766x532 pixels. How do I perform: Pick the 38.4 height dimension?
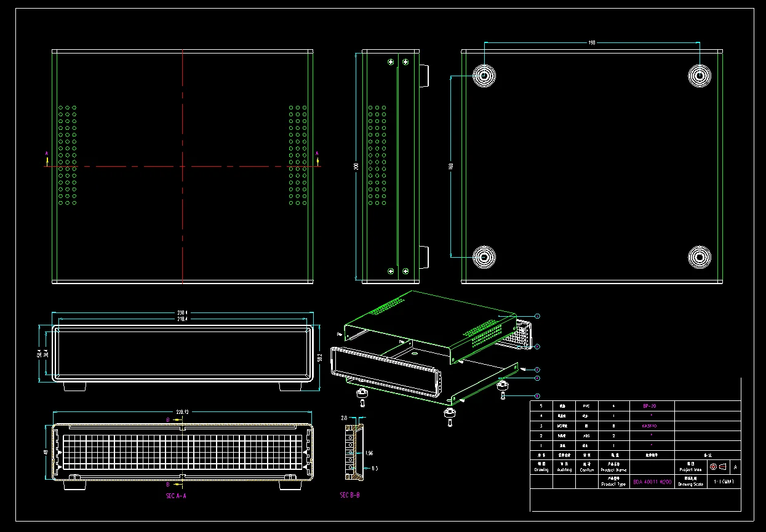[x=46, y=354]
